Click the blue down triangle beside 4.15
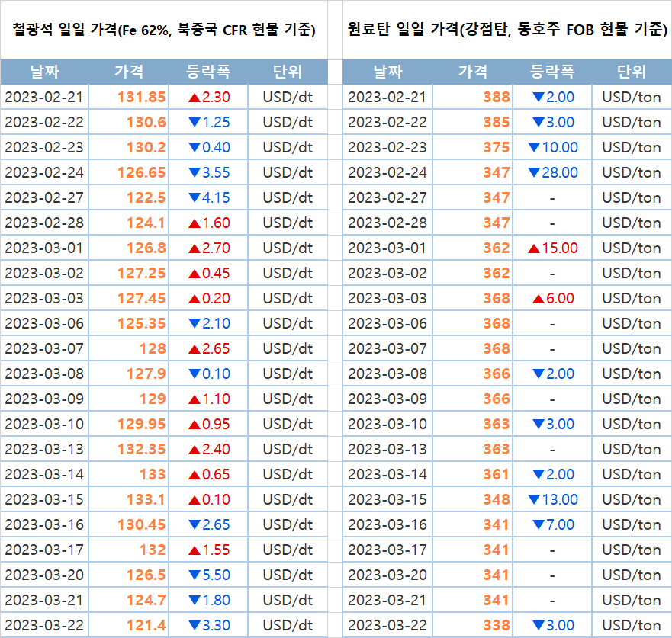Screen dimensions: 672x638 coord(194,198)
